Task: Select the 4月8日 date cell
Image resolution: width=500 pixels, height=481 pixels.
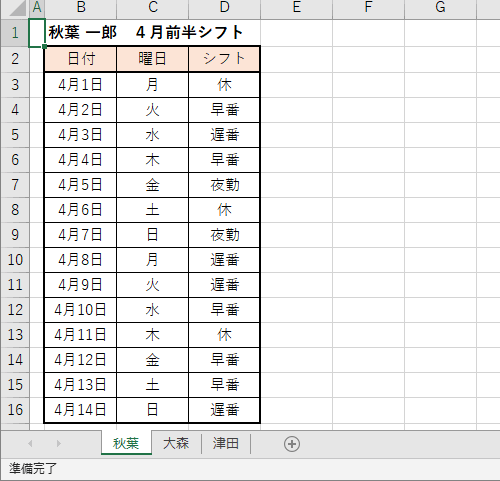Action: (81, 260)
